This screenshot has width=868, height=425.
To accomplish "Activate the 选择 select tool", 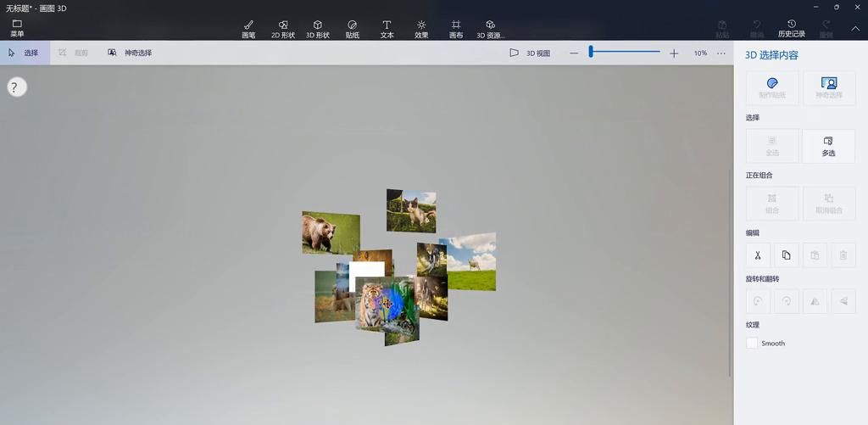I will click(x=25, y=53).
